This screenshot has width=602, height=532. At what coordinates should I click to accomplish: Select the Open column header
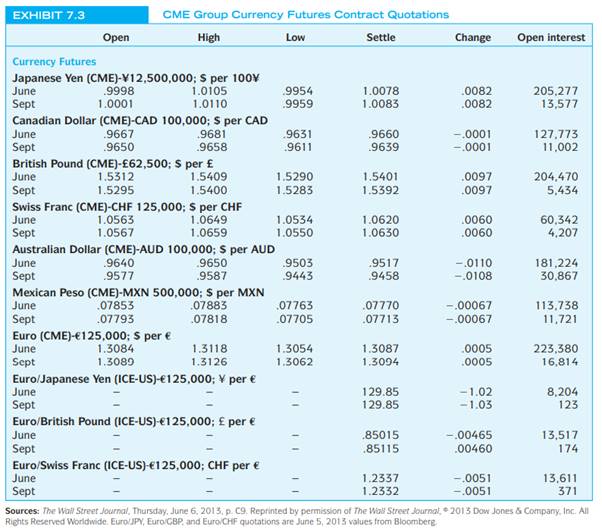tap(116, 37)
